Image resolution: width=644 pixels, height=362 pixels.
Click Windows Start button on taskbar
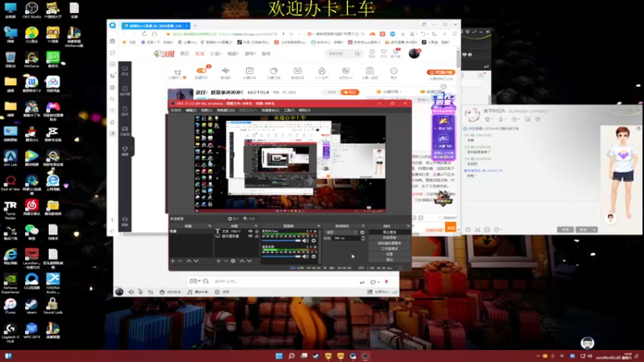click(279, 356)
